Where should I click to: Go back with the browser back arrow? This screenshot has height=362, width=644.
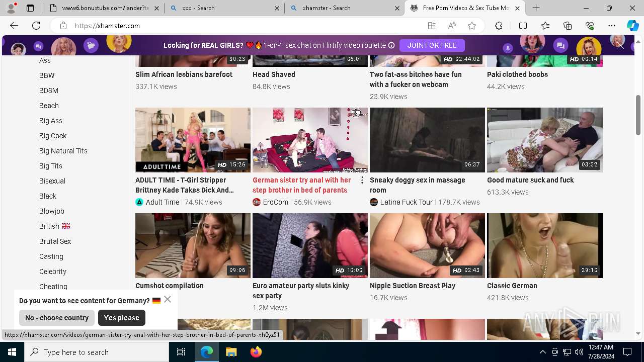click(x=14, y=26)
